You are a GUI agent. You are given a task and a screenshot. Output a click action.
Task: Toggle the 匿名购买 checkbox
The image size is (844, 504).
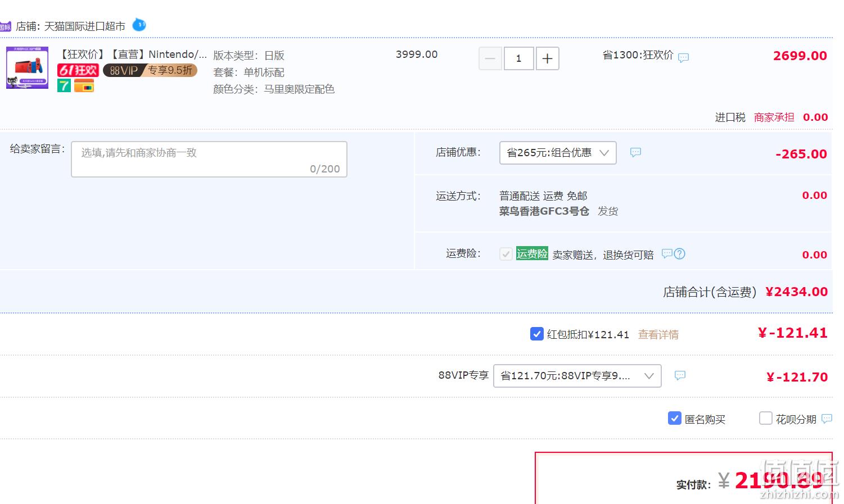[x=674, y=418]
